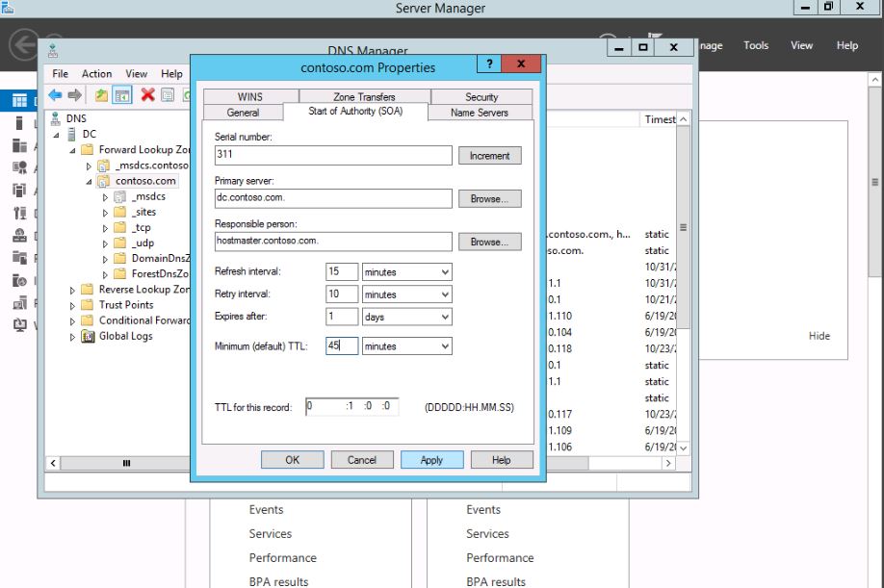Click the Global Logs icon

pyautogui.click(x=88, y=336)
